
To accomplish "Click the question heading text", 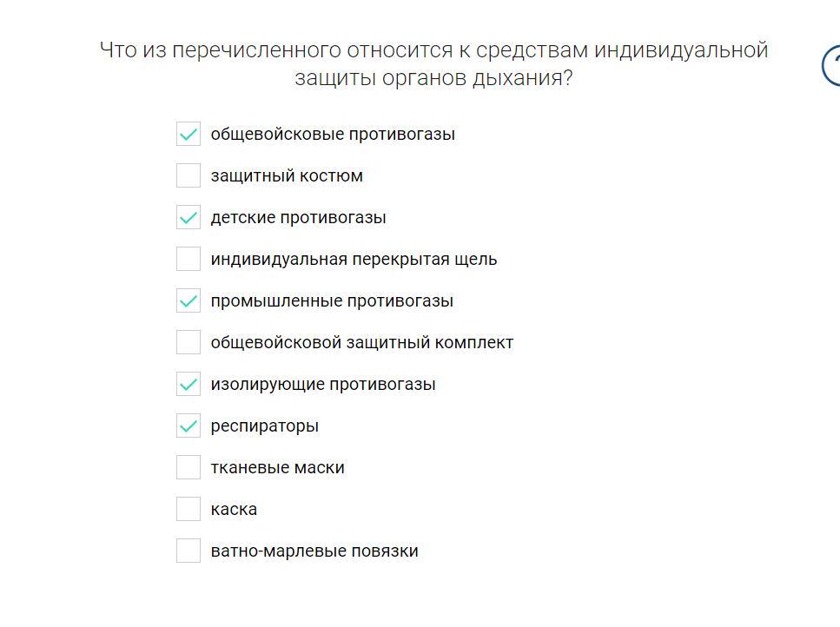I will point(433,63).
